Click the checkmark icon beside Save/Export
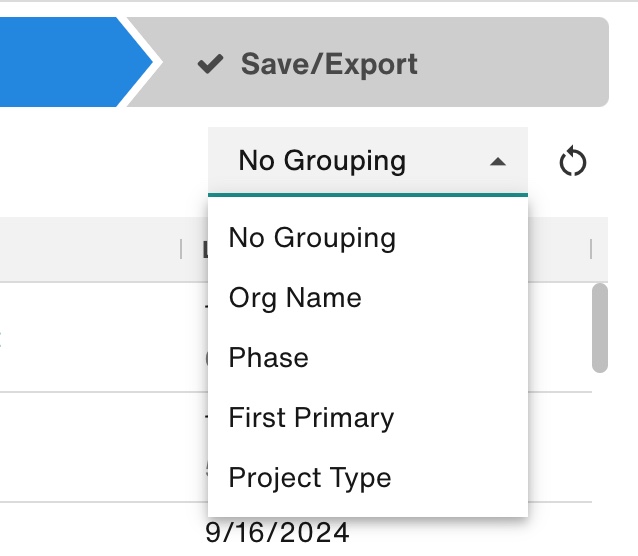 [210, 65]
